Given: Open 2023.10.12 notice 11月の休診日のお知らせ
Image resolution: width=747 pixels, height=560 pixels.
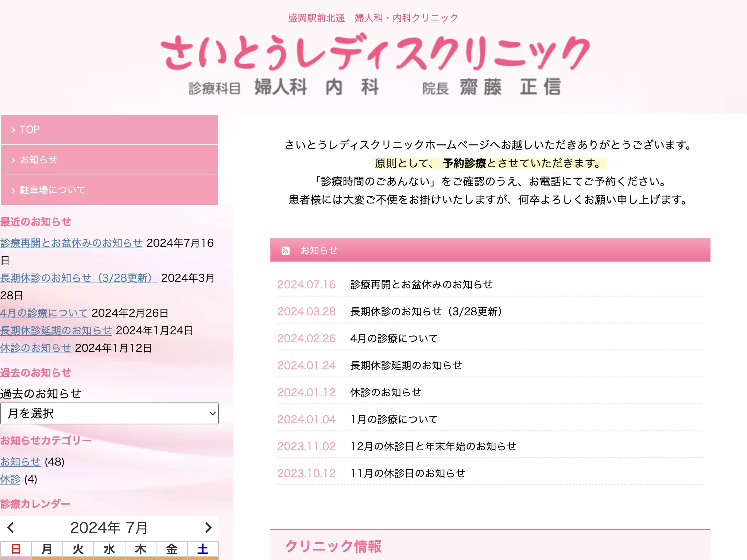Looking at the screenshot, I should click(x=408, y=473).
